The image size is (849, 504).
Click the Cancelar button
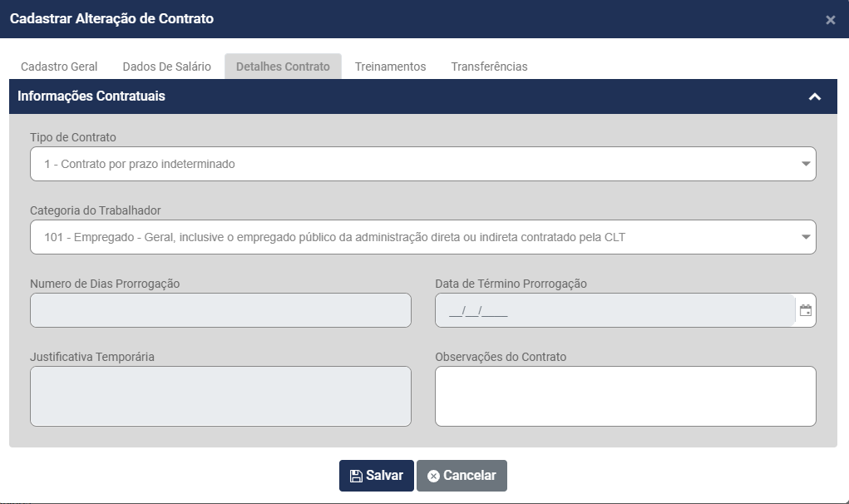point(462,476)
